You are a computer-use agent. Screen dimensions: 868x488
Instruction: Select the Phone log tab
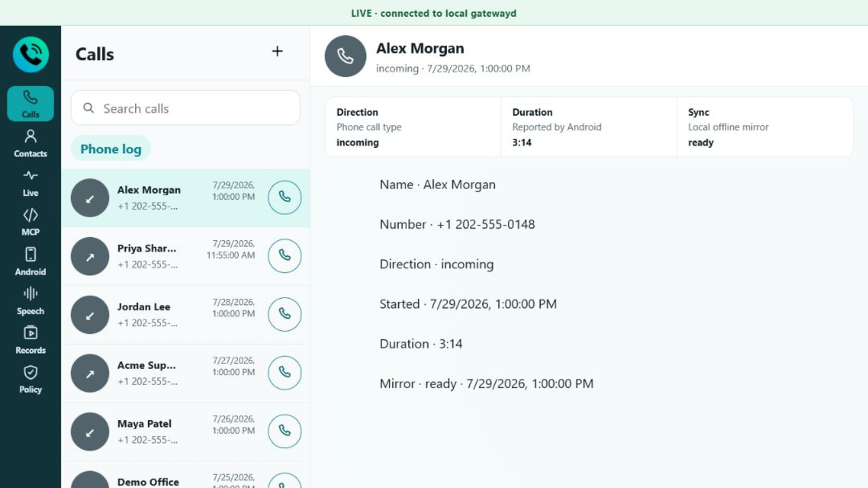pos(111,149)
